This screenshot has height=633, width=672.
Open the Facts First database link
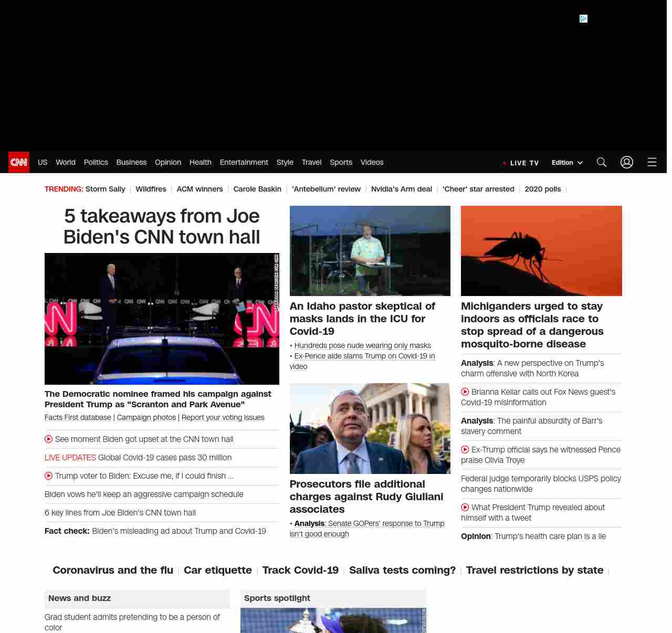pyautogui.click(x=78, y=417)
